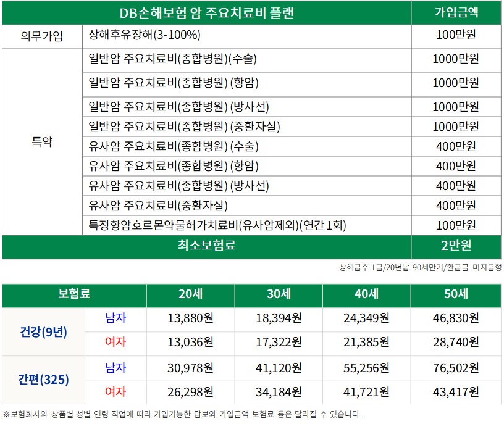Select the 50세 age column header

pyautogui.click(x=456, y=294)
